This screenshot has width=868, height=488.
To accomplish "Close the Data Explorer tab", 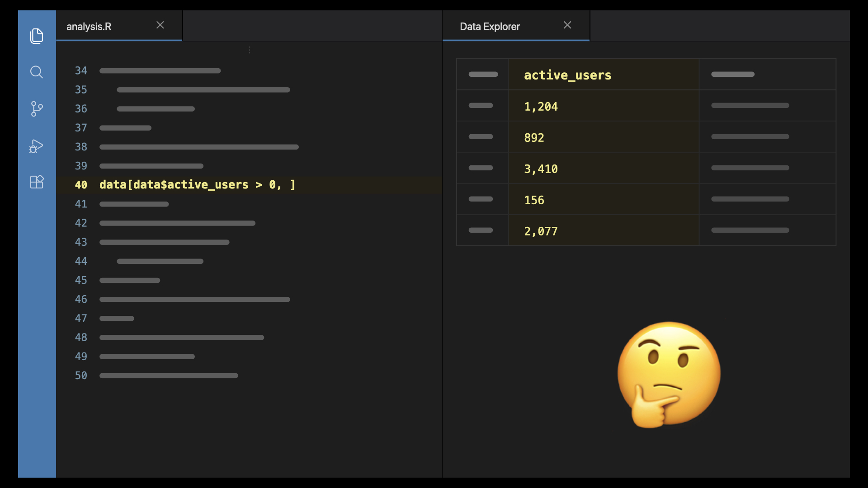I will [567, 25].
